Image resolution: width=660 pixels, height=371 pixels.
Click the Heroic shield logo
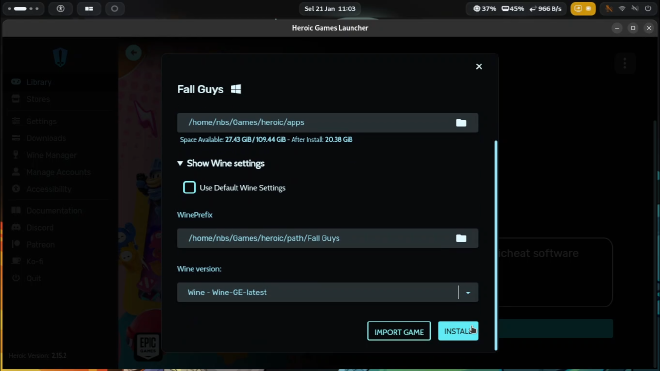(x=60, y=57)
